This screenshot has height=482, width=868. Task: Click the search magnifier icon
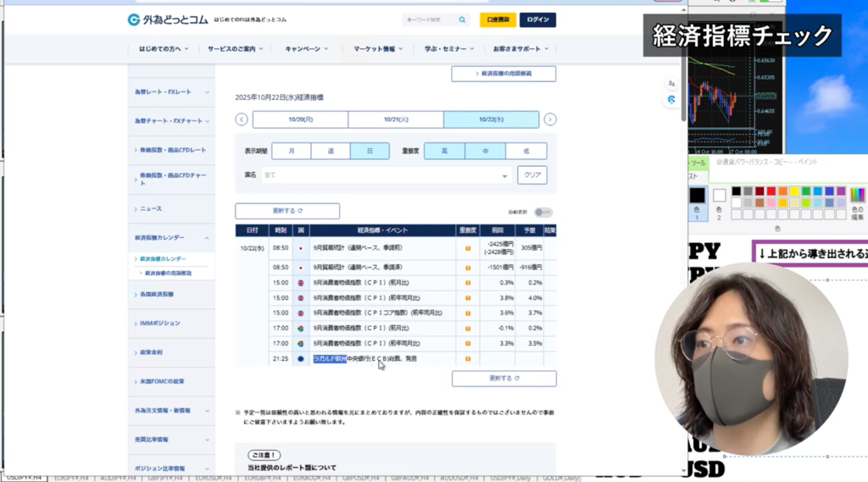point(462,19)
